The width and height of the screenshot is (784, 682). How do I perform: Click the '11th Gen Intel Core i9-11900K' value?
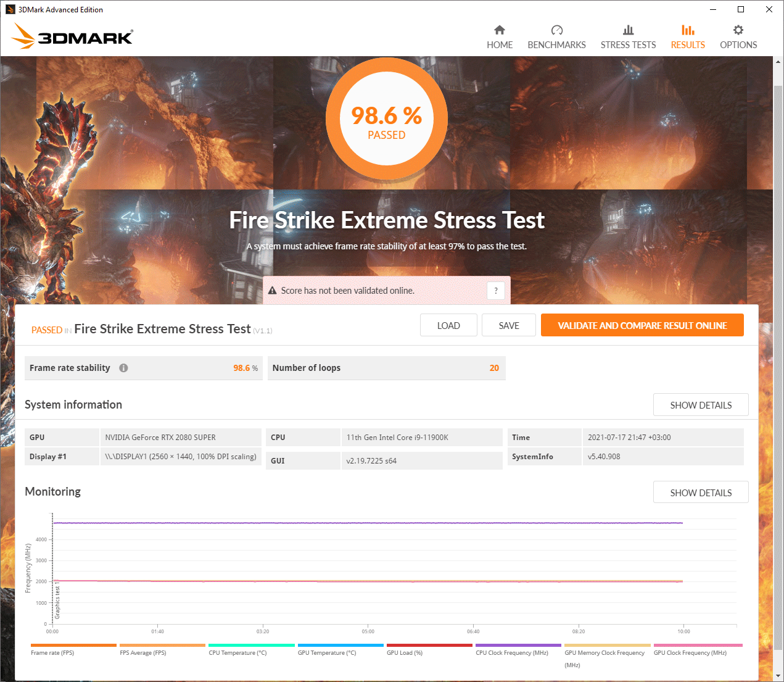point(397,438)
